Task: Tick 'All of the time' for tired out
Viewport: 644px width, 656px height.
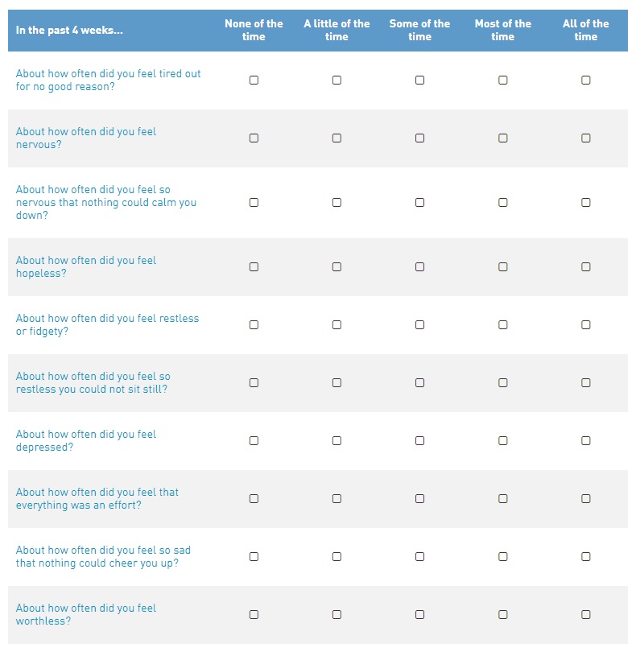Action: coord(586,80)
